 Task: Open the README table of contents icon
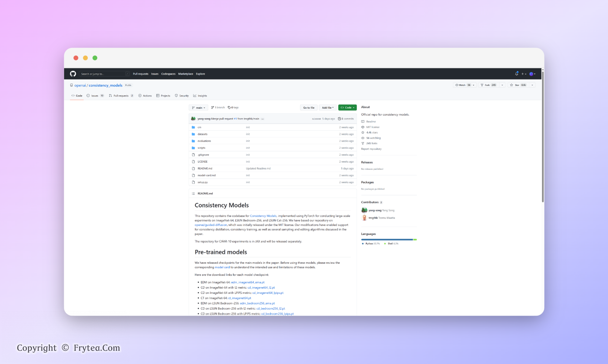click(193, 194)
